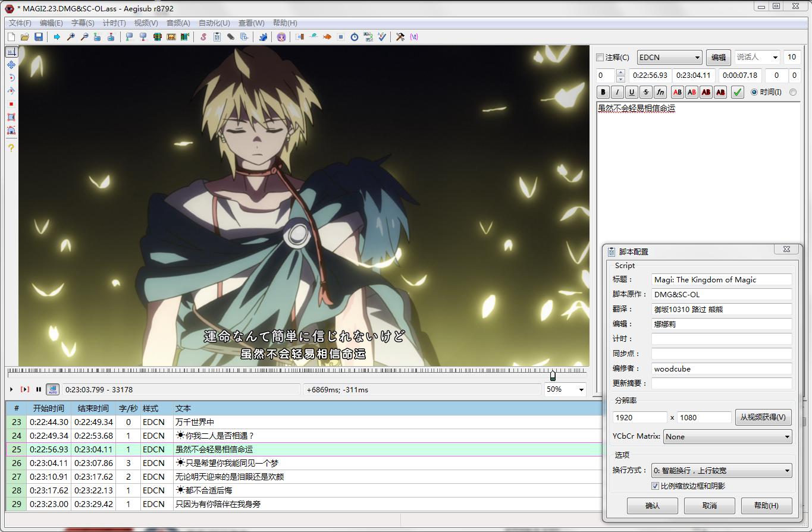Image resolution: width=812 pixels, height=532 pixels.
Task: Click the video Zoom In magnifier icon
Action: pyautogui.click(x=71, y=37)
